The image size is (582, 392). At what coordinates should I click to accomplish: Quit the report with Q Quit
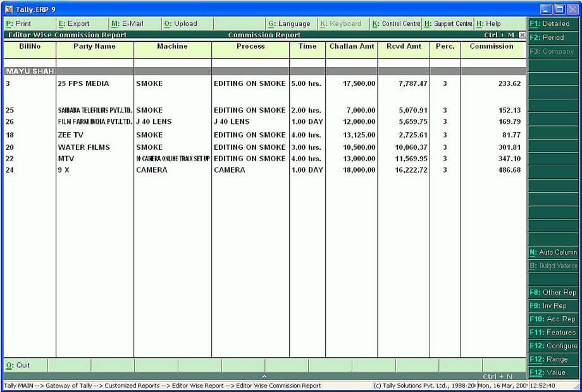25,365
